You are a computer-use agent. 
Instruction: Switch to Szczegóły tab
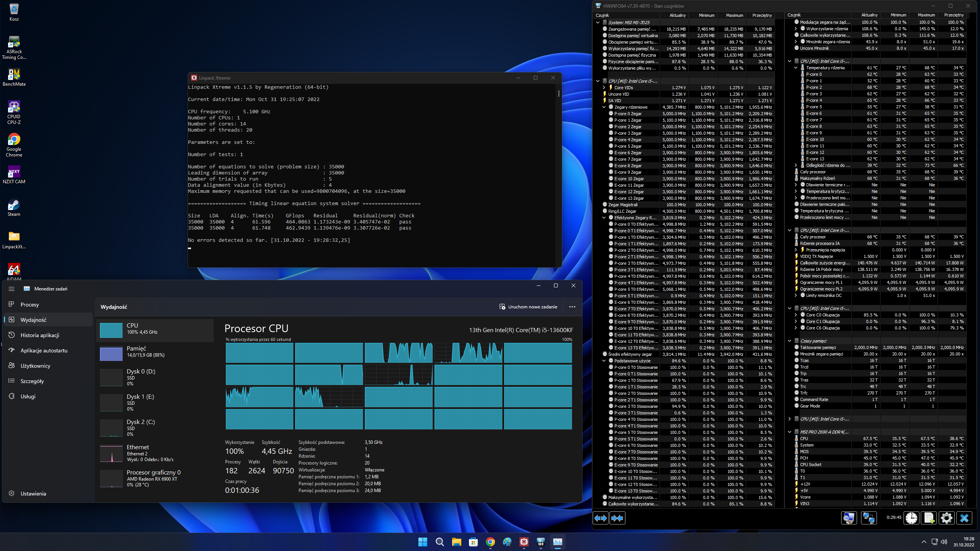[48, 381]
